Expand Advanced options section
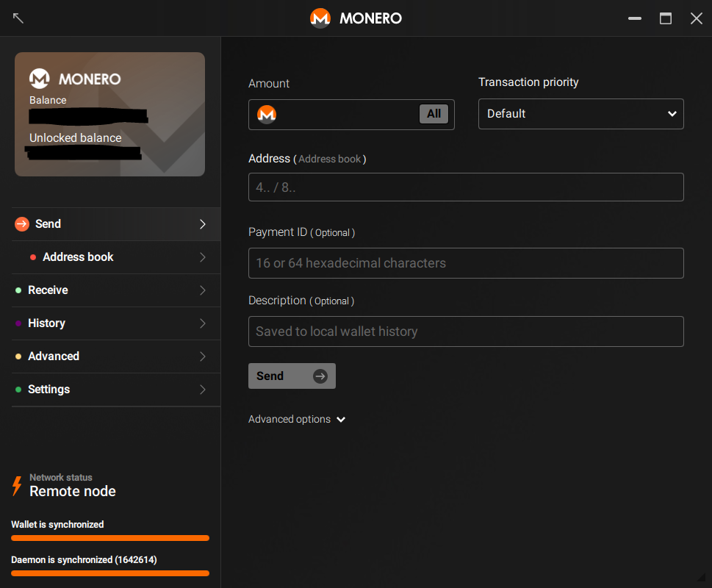This screenshot has width=712, height=588. tap(297, 420)
